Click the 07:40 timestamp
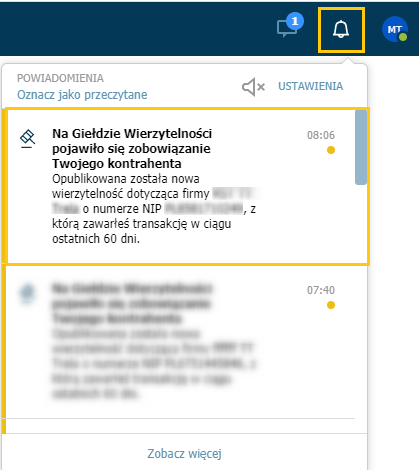 click(x=321, y=290)
